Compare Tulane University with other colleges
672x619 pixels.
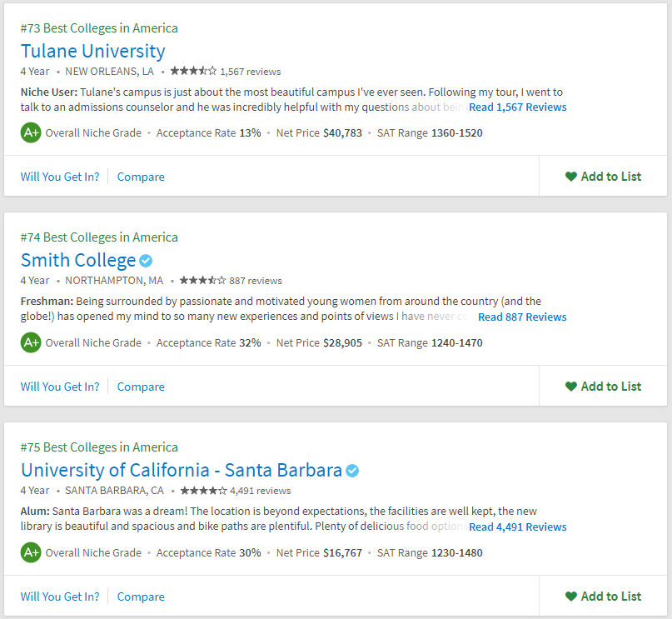(x=141, y=177)
